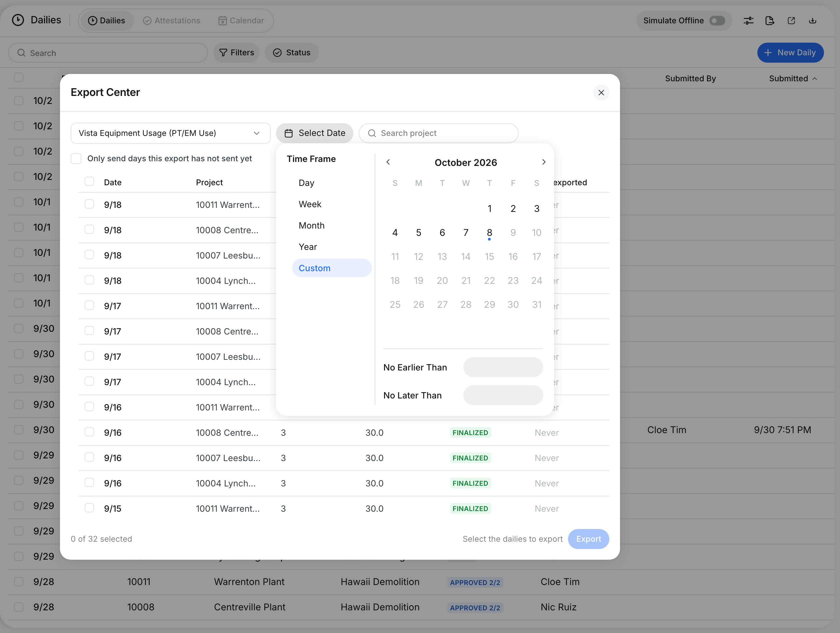
Task: Pick October 2 in the calendar
Action: coord(513,208)
